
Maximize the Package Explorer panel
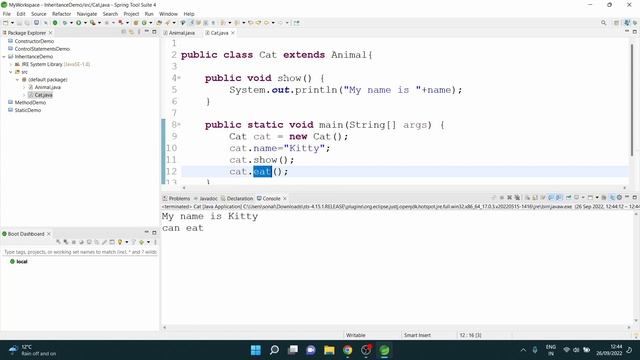[x=154, y=32]
